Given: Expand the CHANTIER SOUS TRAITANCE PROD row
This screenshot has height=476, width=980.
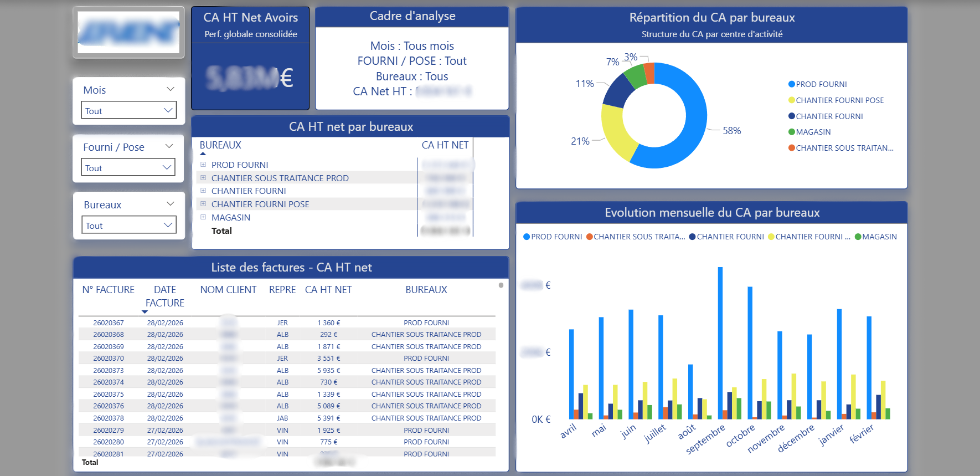Looking at the screenshot, I should [x=203, y=178].
